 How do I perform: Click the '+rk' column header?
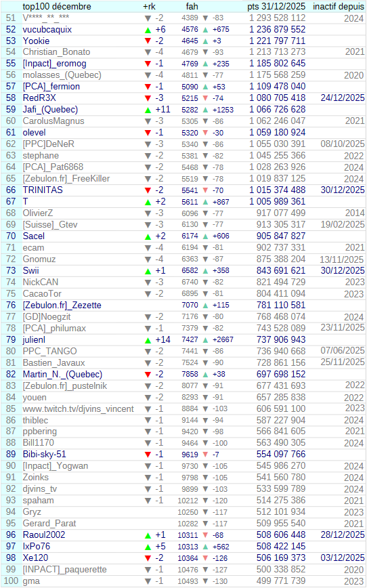[149, 6]
